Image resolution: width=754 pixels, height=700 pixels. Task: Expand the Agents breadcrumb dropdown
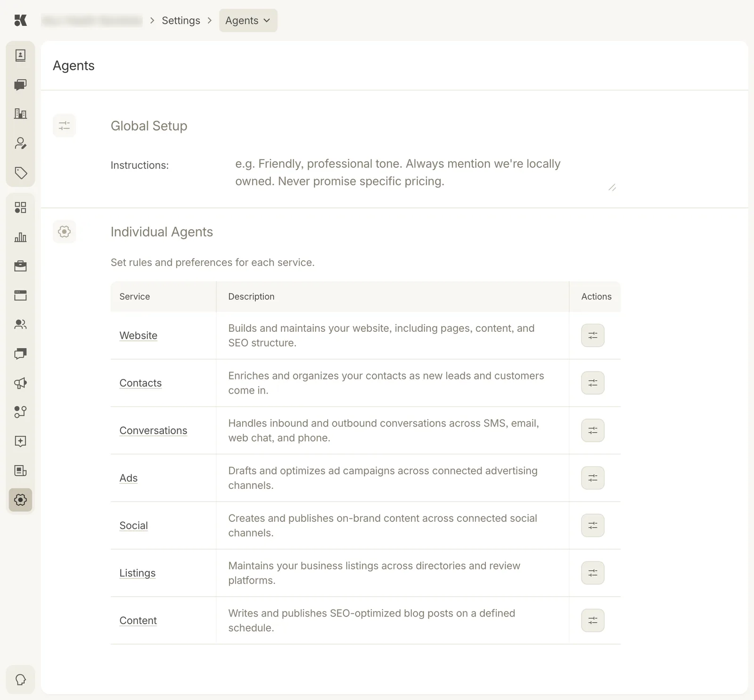pos(248,20)
